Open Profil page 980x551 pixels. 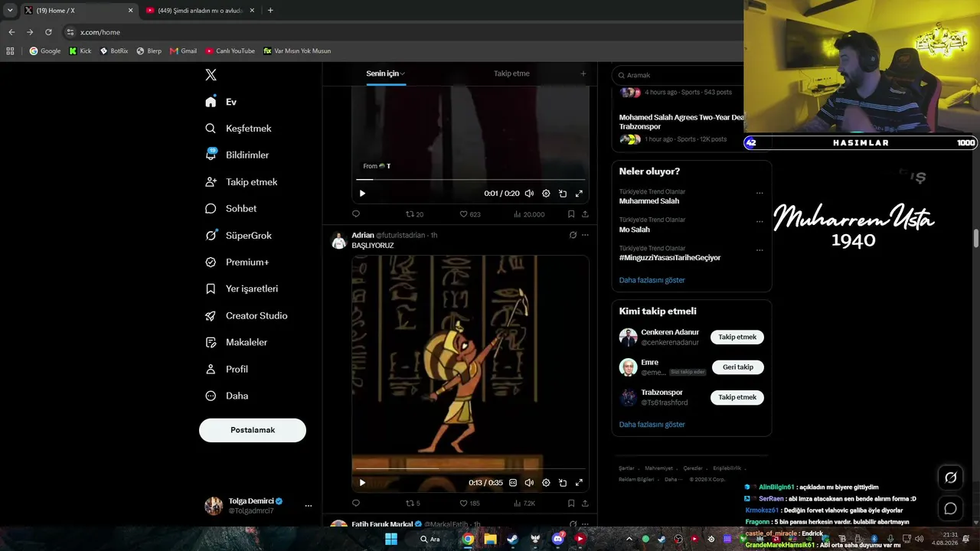226,369
